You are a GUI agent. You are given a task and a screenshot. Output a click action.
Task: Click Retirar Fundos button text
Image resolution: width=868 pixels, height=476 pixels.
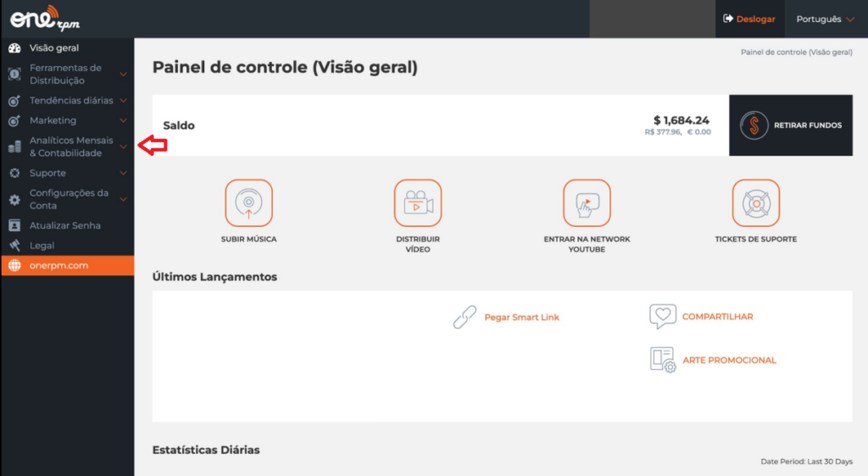point(808,125)
